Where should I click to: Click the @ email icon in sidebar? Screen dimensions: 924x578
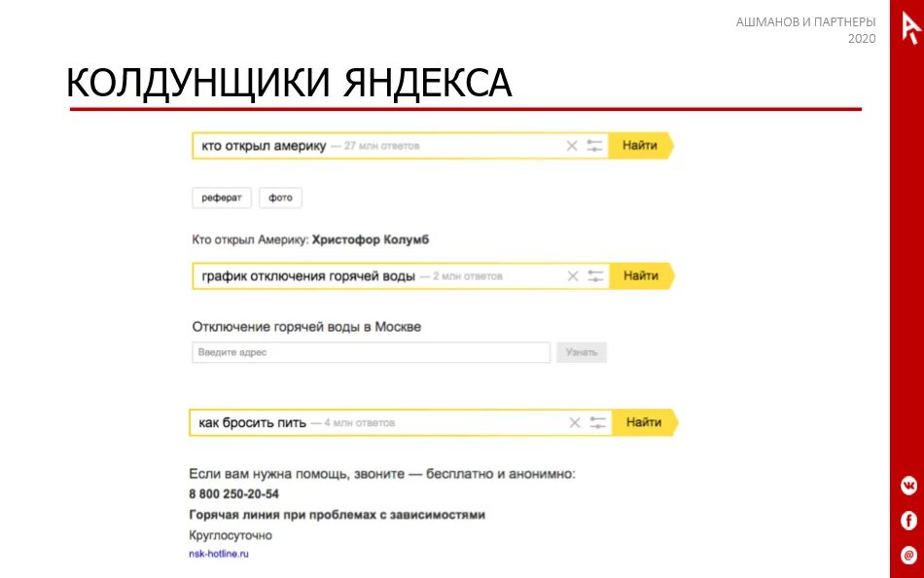tap(908, 555)
